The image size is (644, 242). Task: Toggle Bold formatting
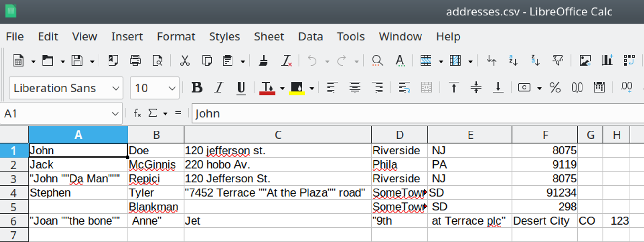pyautogui.click(x=197, y=88)
